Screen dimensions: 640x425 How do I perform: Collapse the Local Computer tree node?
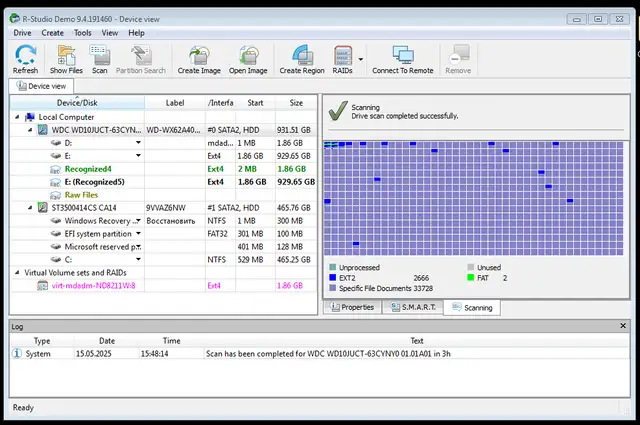point(17,117)
